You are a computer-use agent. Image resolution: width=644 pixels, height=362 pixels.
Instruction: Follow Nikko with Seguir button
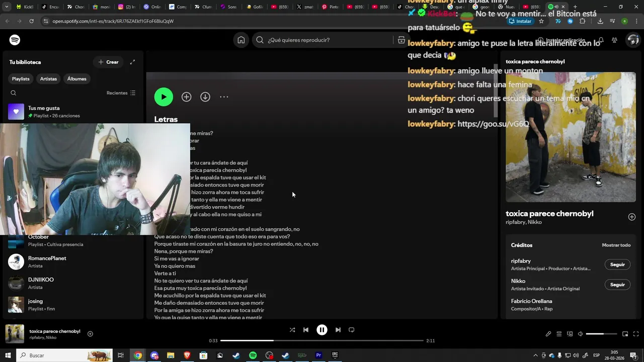tap(617, 285)
